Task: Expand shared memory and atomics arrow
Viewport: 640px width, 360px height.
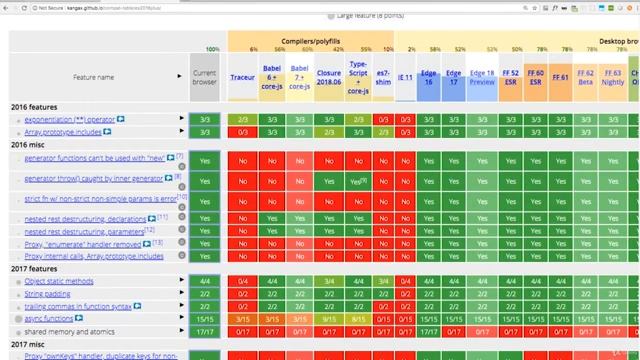Action: pyautogui.click(x=182, y=330)
